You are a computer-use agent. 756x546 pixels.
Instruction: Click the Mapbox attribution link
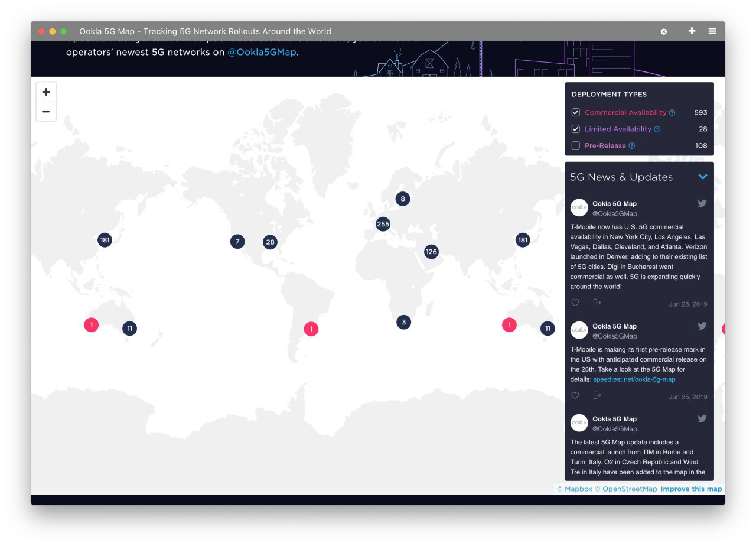pos(575,489)
